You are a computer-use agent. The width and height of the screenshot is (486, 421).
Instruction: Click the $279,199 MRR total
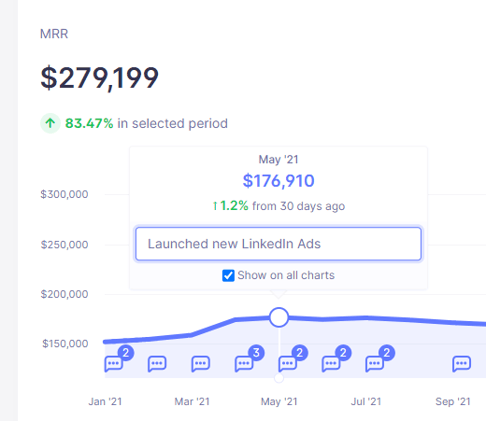coord(99,78)
